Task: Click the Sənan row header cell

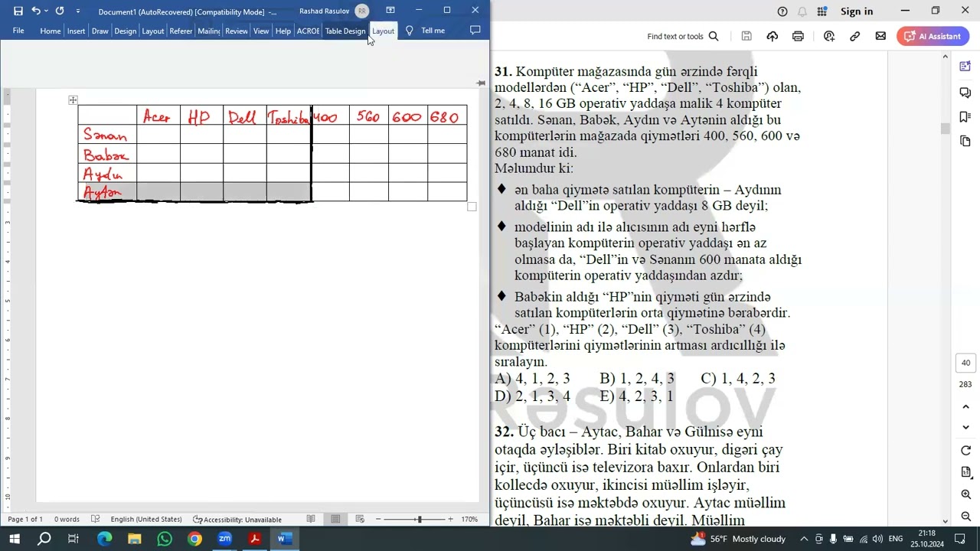Action: pyautogui.click(x=107, y=135)
